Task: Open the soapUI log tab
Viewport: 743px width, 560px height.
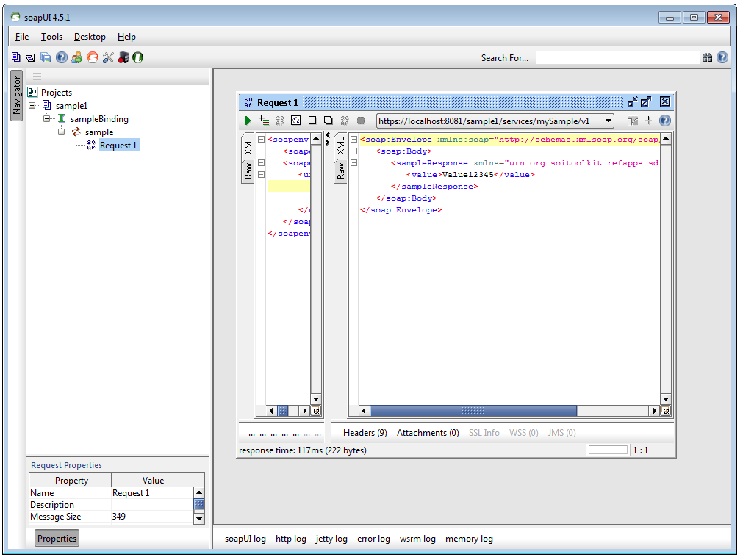Action: coord(245,539)
